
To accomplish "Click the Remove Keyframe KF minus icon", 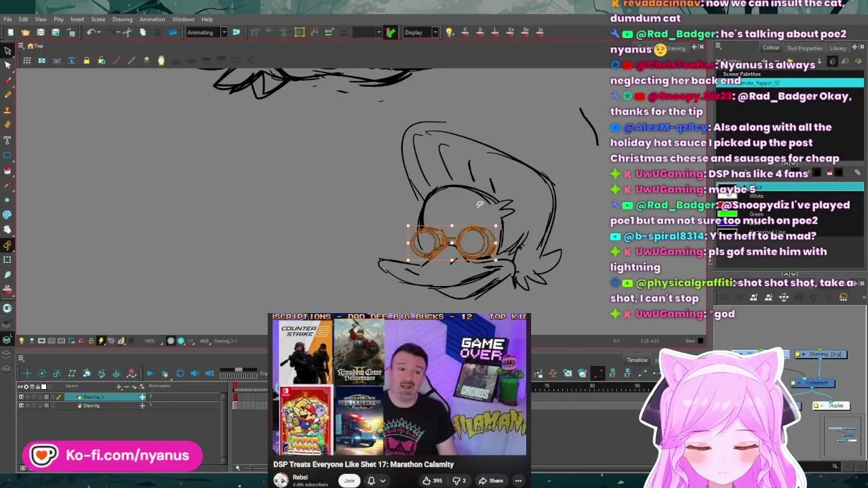I will click(628, 373).
